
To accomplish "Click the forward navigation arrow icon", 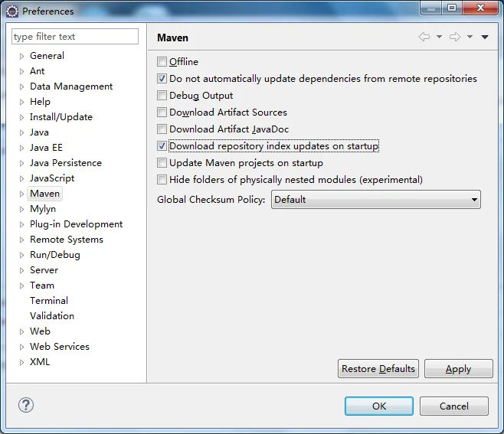I will [x=455, y=37].
